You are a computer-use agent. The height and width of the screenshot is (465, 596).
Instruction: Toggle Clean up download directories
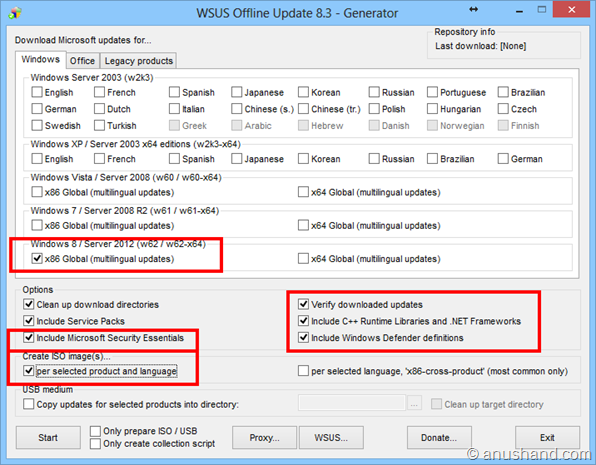(29, 304)
